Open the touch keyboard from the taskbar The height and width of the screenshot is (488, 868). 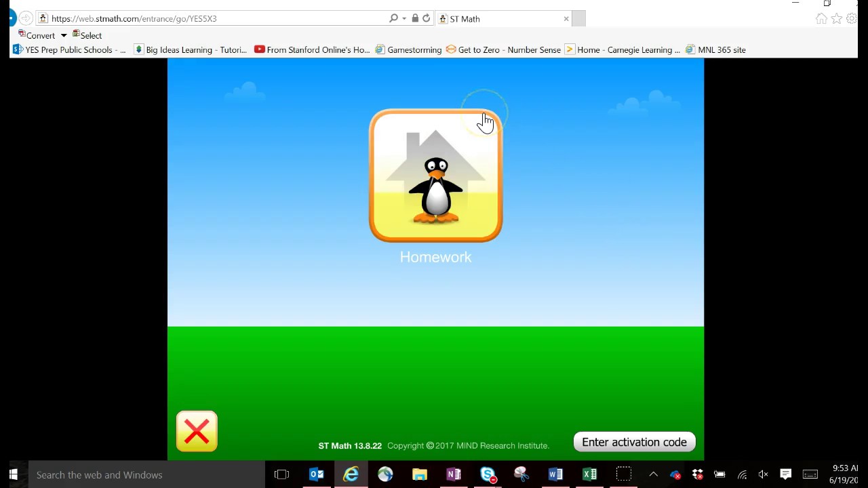[x=810, y=474]
